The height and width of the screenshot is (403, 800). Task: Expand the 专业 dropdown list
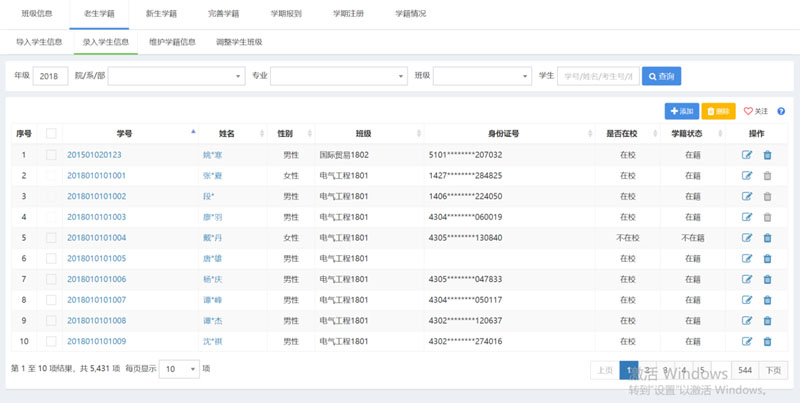pos(339,76)
